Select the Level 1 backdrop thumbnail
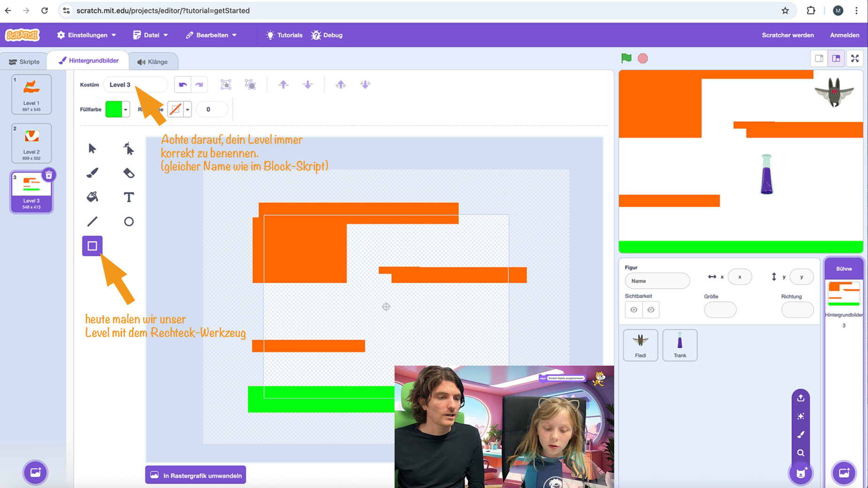Viewport: 868px width, 488px height. (x=31, y=94)
